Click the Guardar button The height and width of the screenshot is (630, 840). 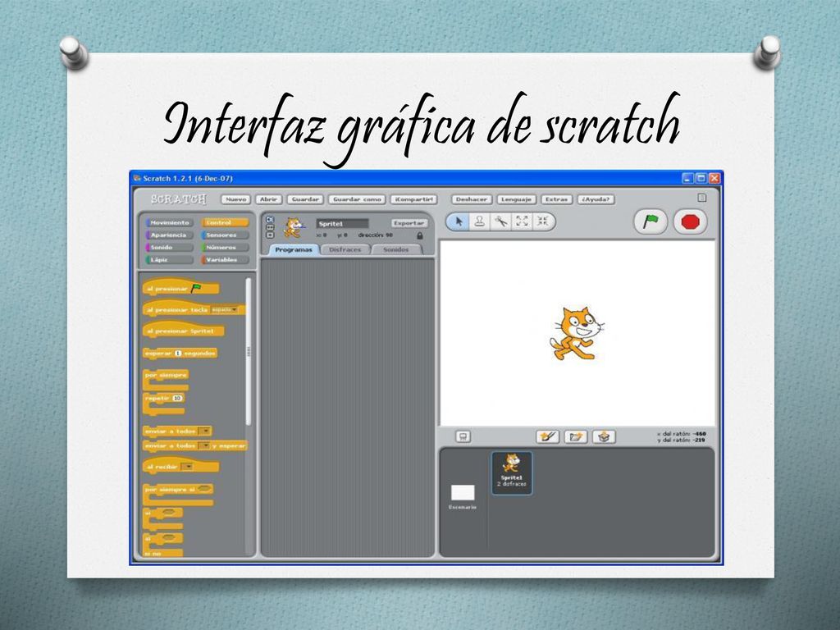[305, 199]
